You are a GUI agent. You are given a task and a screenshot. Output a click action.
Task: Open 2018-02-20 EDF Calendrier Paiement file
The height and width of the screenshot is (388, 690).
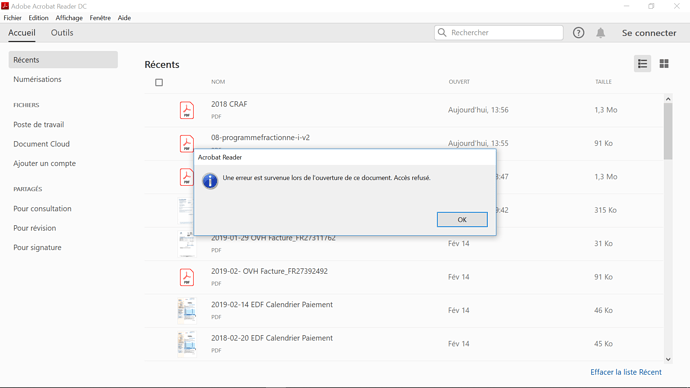(272, 338)
